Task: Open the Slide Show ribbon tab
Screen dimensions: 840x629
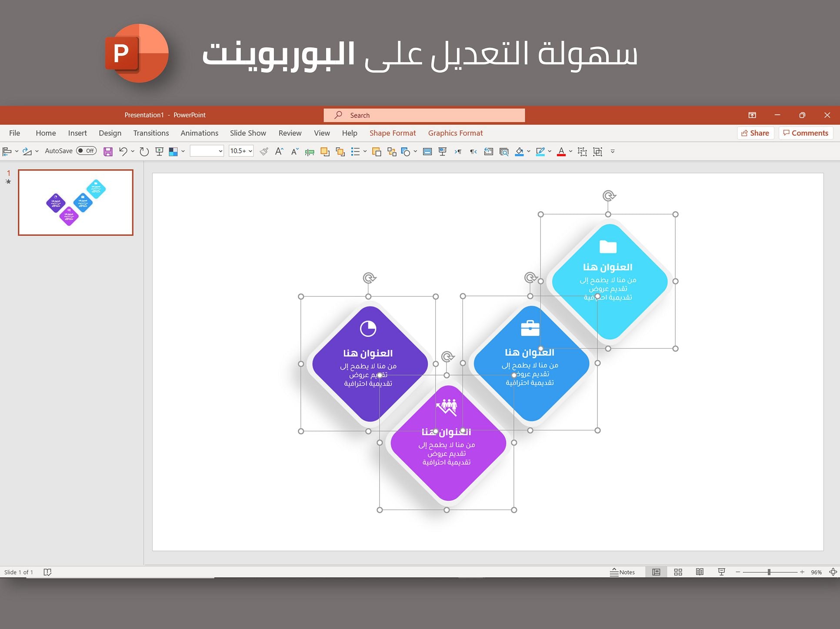Action: coord(247,133)
